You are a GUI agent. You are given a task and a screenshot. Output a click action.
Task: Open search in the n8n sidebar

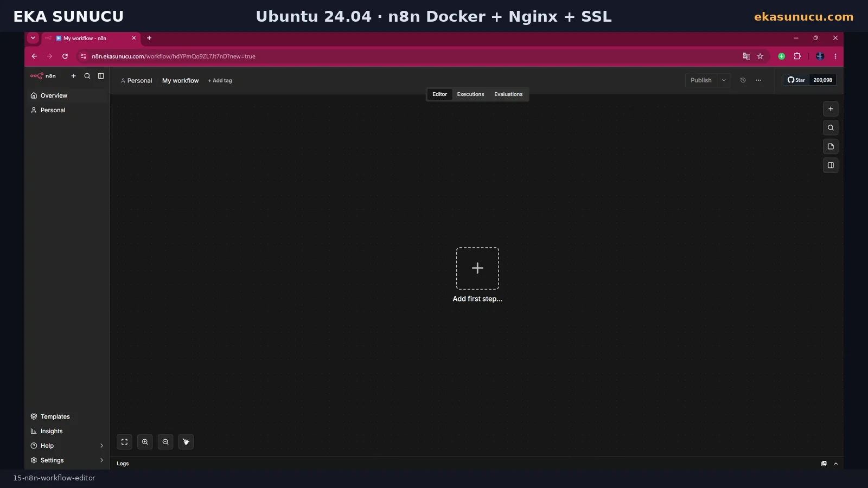[87, 76]
